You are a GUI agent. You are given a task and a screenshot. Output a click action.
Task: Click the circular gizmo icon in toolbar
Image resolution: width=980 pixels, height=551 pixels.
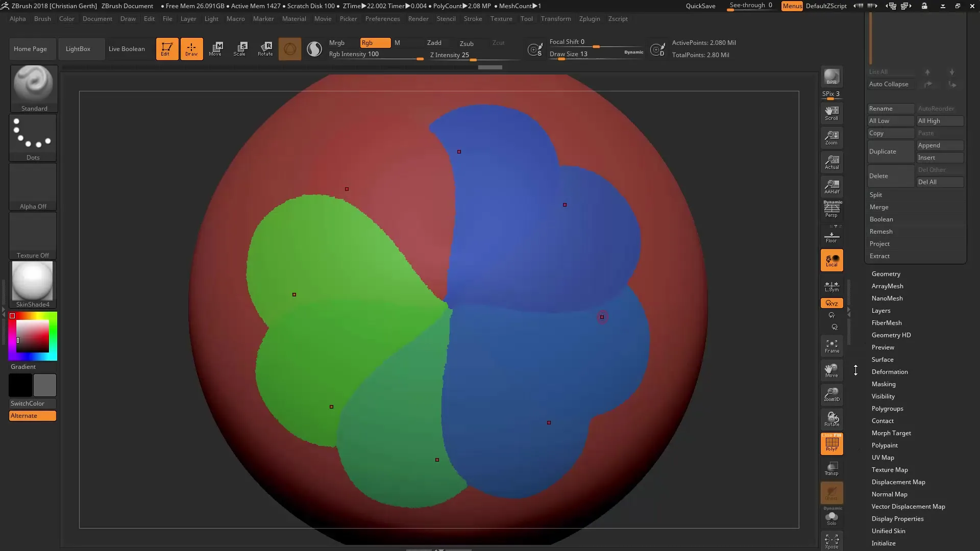click(x=290, y=49)
